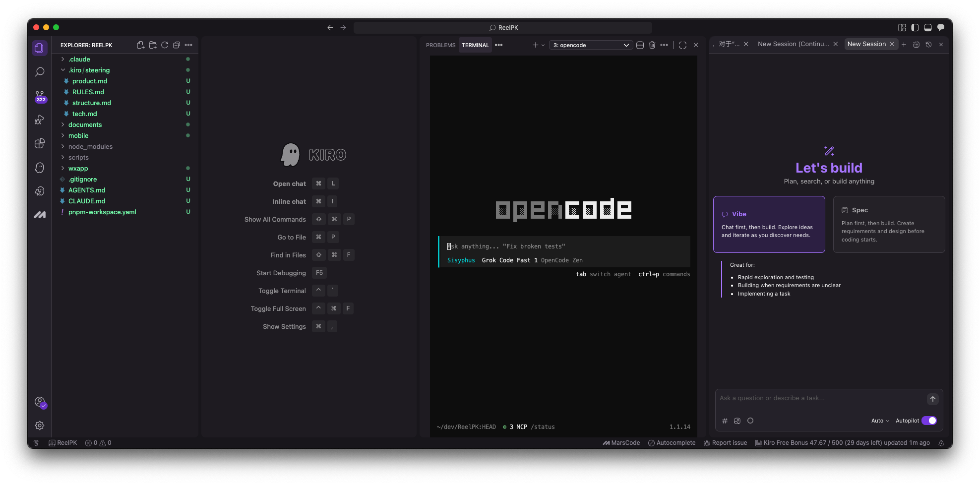Click the Search icon in activity bar
The height and width of the screenshot is (485, 980).
(40, 72)
